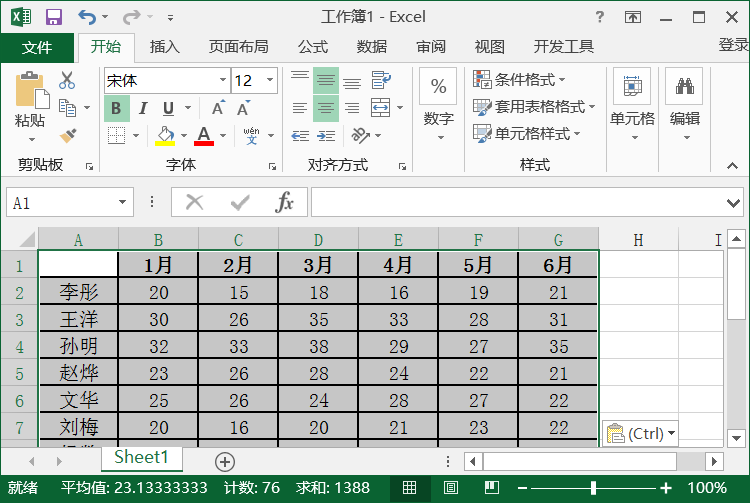750x503 pixels.
Task: Switch to Page Break Preview
Action: 492,488
